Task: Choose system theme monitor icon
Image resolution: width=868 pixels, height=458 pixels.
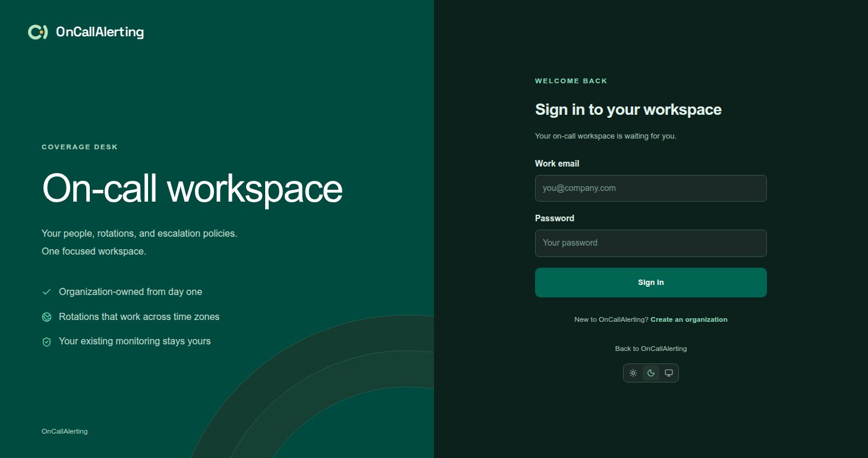Action: click(669, 373)
